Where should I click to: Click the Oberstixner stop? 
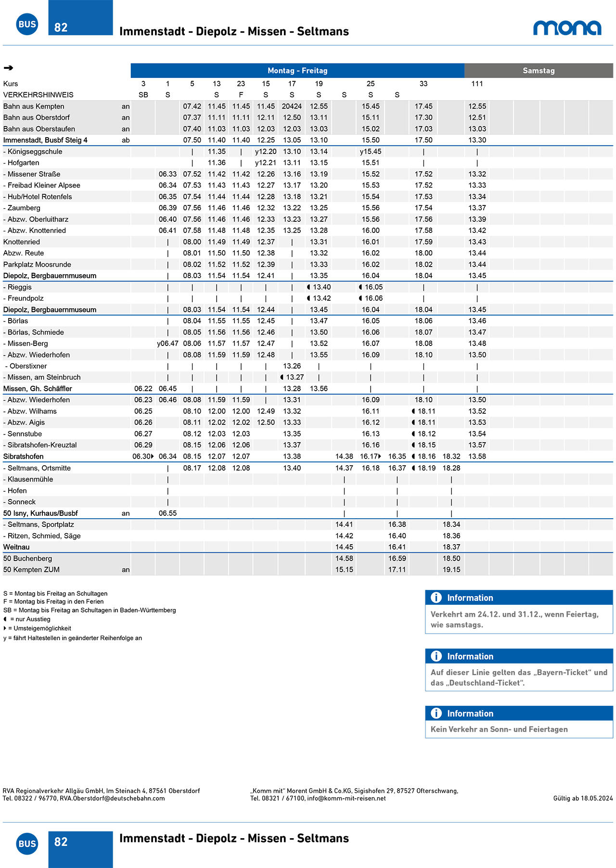pyautogui.click(x=26, y=366)
